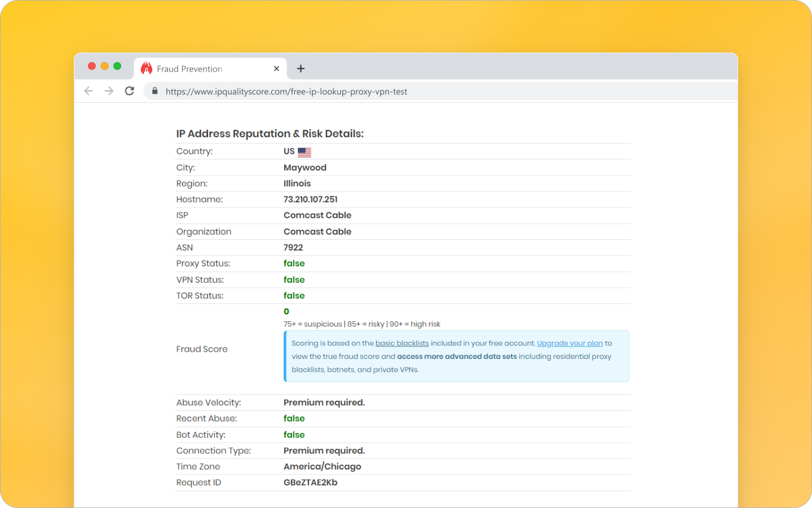
Task: Click the ISP value Comcast Cable
Action: coord(317,215)
